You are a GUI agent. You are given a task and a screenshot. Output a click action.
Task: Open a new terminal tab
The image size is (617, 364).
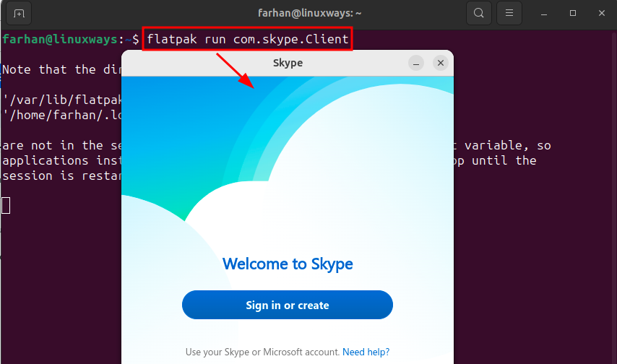19,13
